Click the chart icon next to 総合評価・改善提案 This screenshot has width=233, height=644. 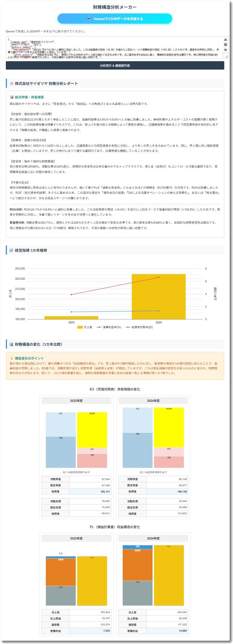coord(12,97)
